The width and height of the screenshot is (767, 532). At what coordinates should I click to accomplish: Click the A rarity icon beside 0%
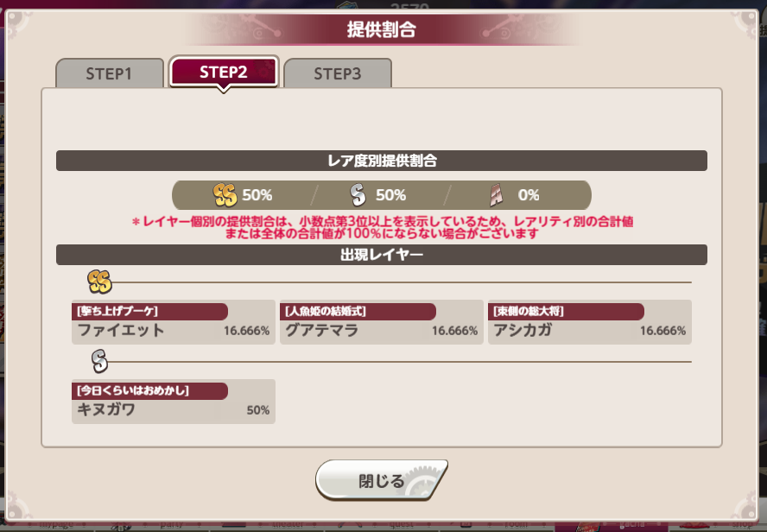pyautogui.click(x=497, y=195)
